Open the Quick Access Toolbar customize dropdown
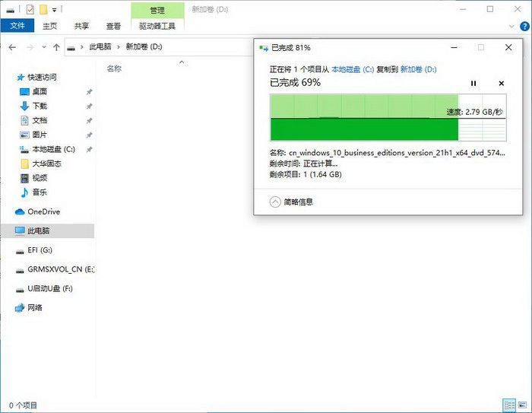The height and width of the screenshot is (413, 532). coord(55,10)
